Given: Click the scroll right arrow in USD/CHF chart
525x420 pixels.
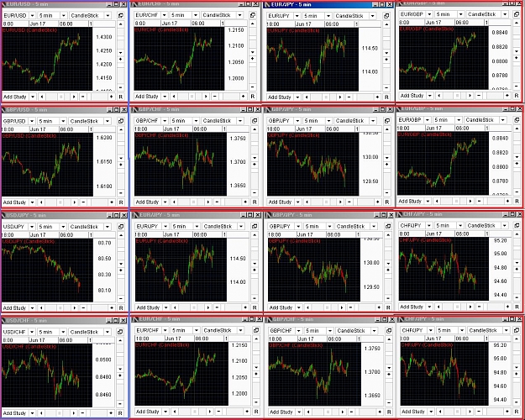Looking at the screenshot, I should [x=74, y=413].
